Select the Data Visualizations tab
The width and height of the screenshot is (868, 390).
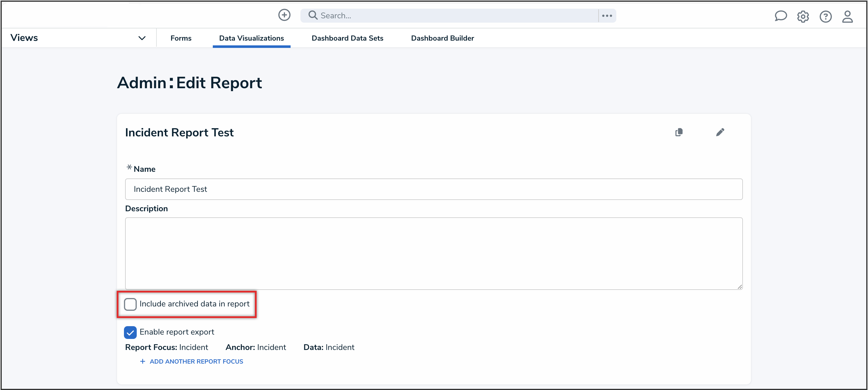point(251,38)
